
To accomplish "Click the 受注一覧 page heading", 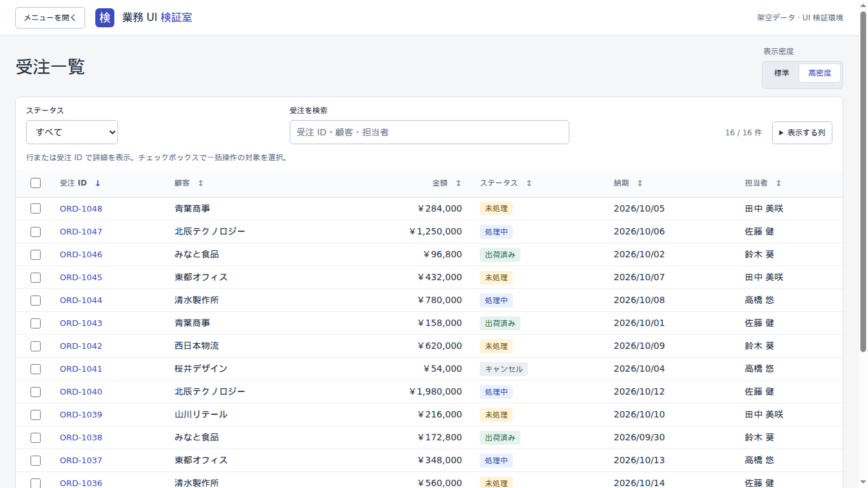I will (x=50, y=67).
